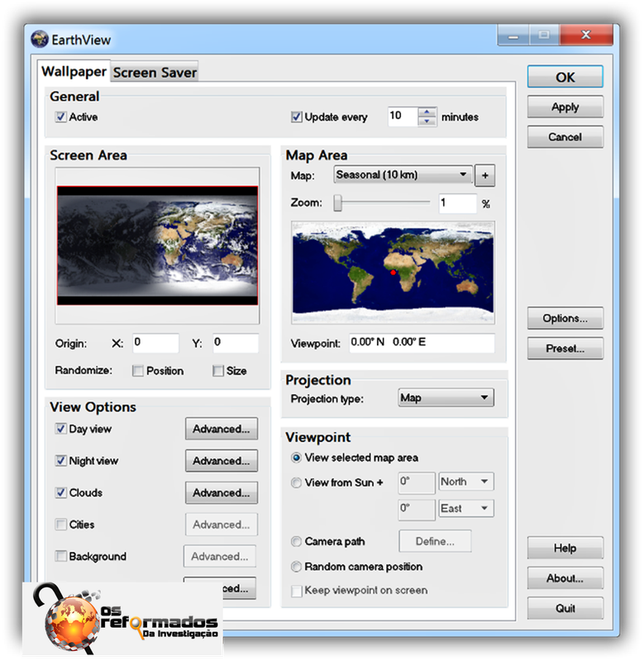Select Camera path radio option
This screenshot has width=644, height=661.
(x=297, y=541)
